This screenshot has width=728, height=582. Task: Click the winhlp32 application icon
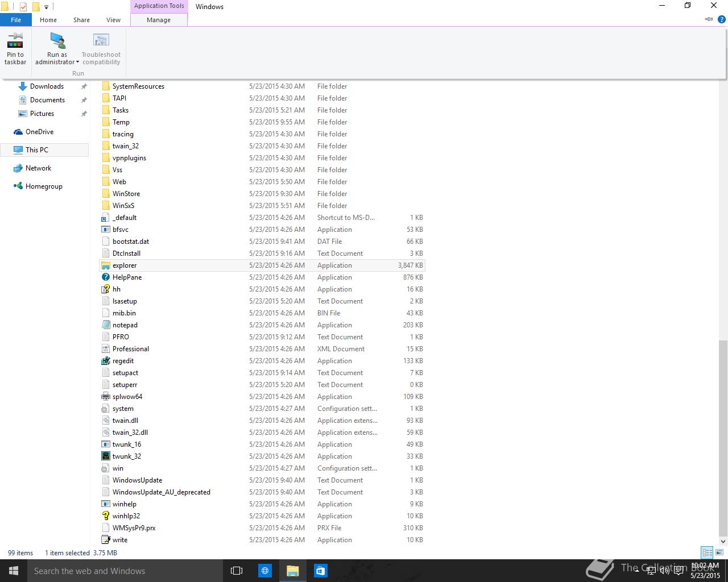[105, 516]
